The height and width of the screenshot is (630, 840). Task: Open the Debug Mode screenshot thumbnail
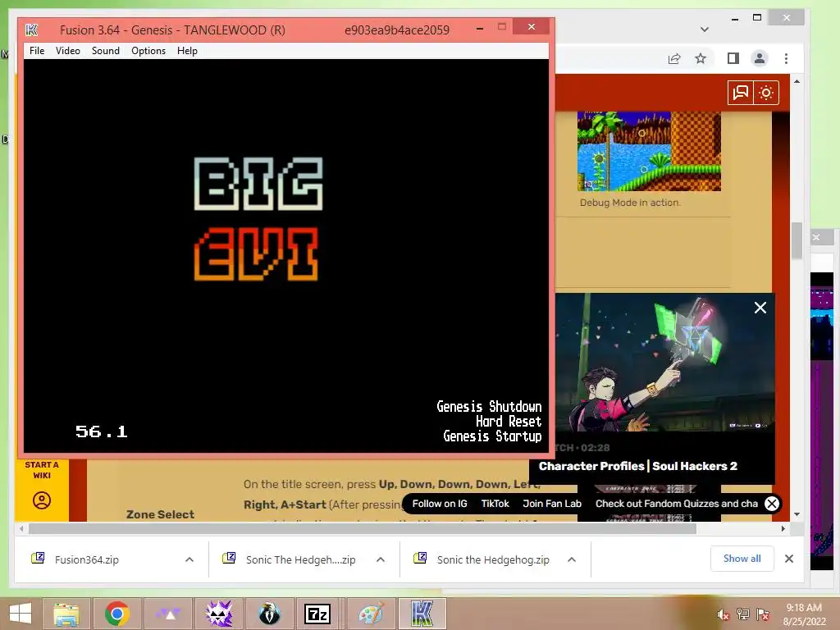coord(649,151)
